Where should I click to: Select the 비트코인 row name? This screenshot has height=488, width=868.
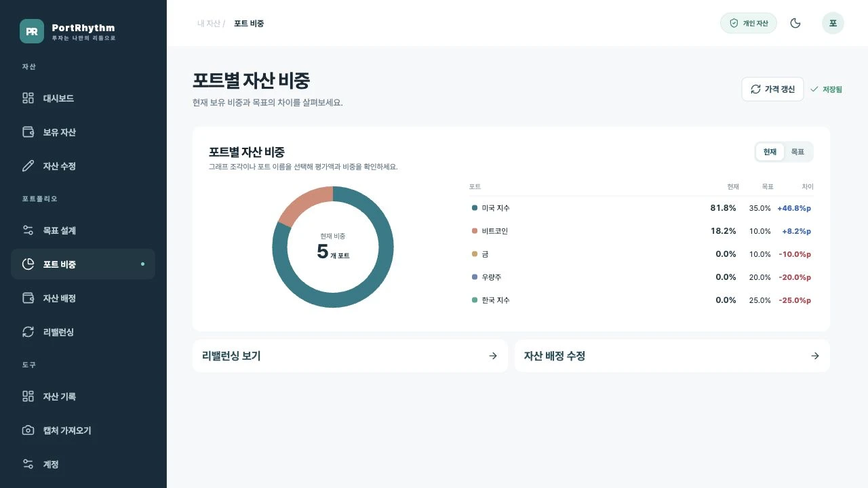point(495,231)
